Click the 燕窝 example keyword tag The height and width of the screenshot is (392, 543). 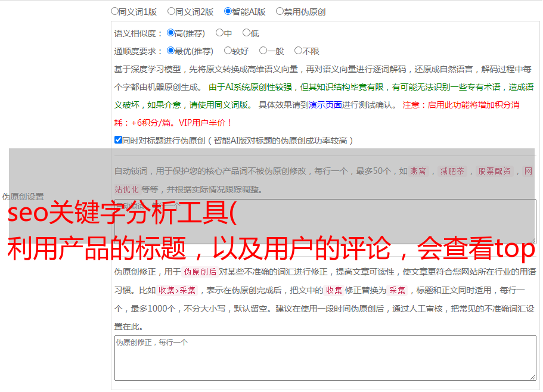click(418, 171)
